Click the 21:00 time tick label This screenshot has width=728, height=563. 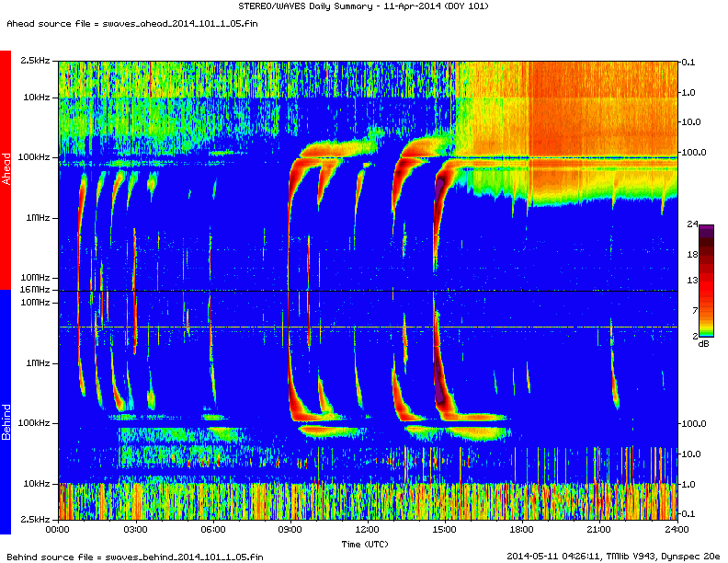tap(599, 529)
